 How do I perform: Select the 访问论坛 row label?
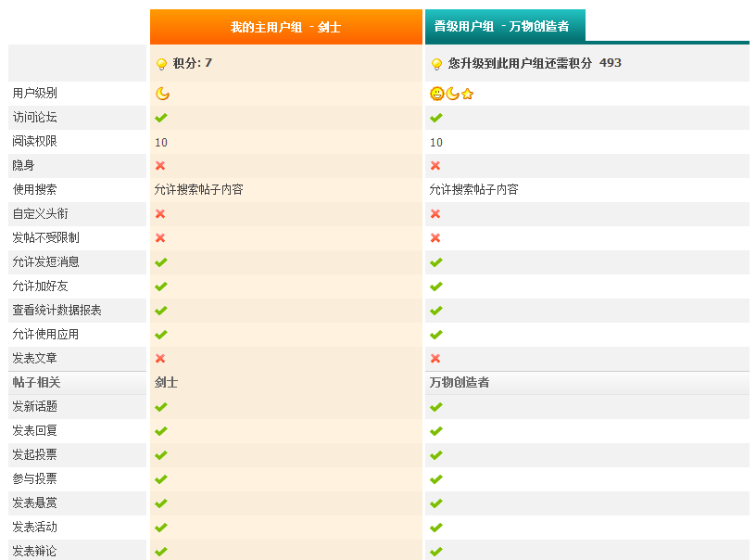34,117
